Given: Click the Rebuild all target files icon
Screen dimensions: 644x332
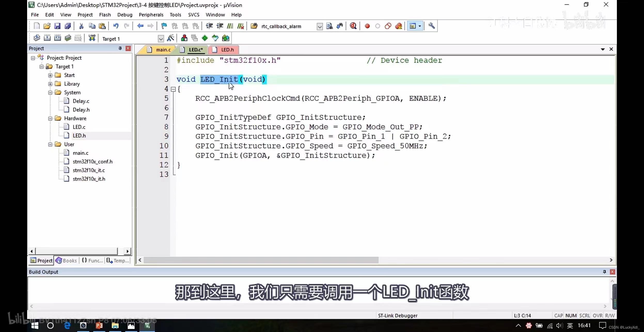Looking at the screenshot, I should pyautogui.click(x=57, y=38).
